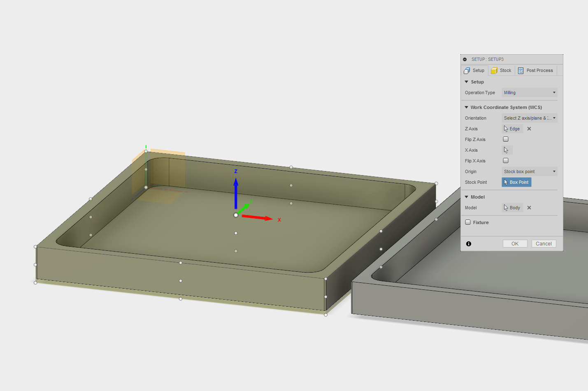Image resolution: width=588 pixels, height=391 pixels.
Task: Click the Model Body selection button
Action: 512,208
